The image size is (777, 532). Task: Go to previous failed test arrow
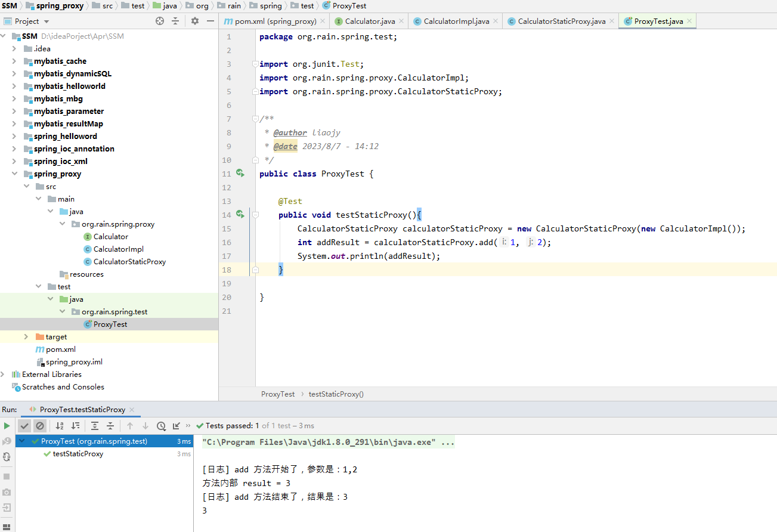(130, 426)
